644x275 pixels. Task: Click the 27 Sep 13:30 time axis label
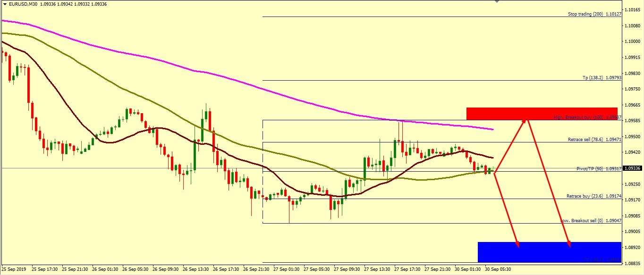pyautogui.click(x=377, y=270)
